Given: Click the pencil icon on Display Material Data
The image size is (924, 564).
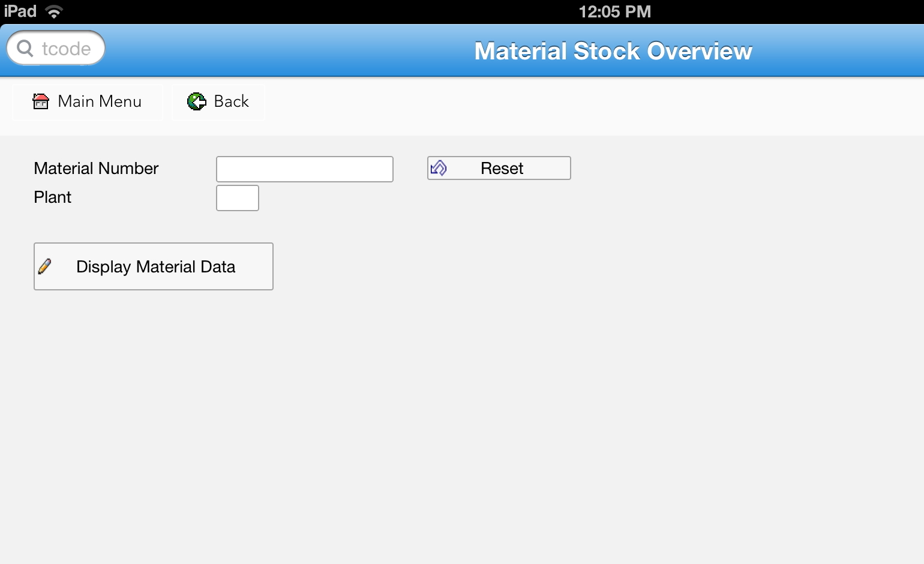Looking at the screenshot, I should point(45,266).
